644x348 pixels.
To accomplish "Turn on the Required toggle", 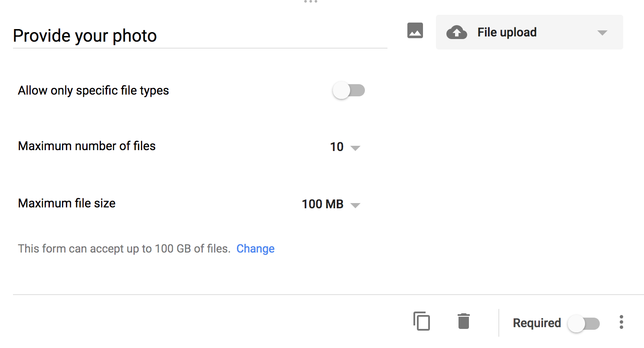I will [x=583, y=323].
